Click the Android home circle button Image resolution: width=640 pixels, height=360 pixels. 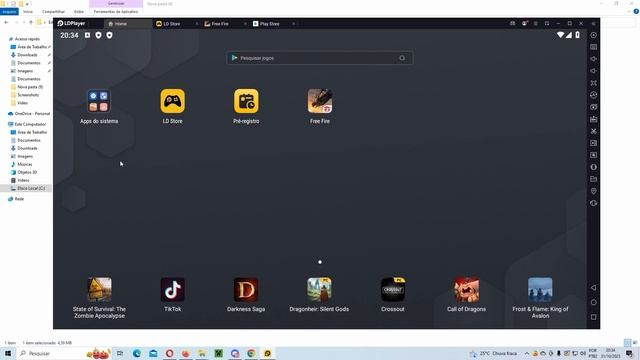[593, 302]
